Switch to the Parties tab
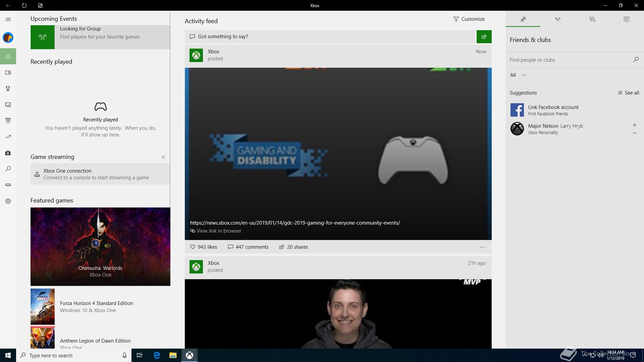644x362 pixels. tap(557, 19)
